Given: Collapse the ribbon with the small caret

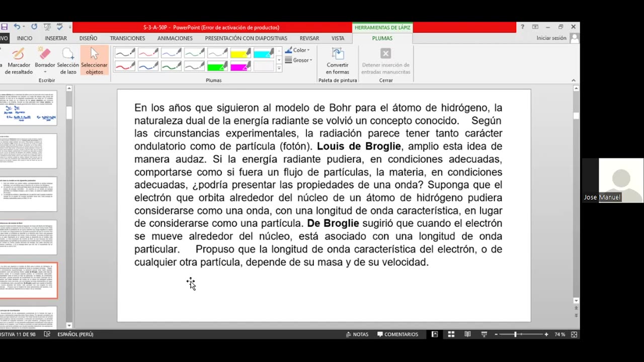Looking at the screenshot, I should (573, 80).
